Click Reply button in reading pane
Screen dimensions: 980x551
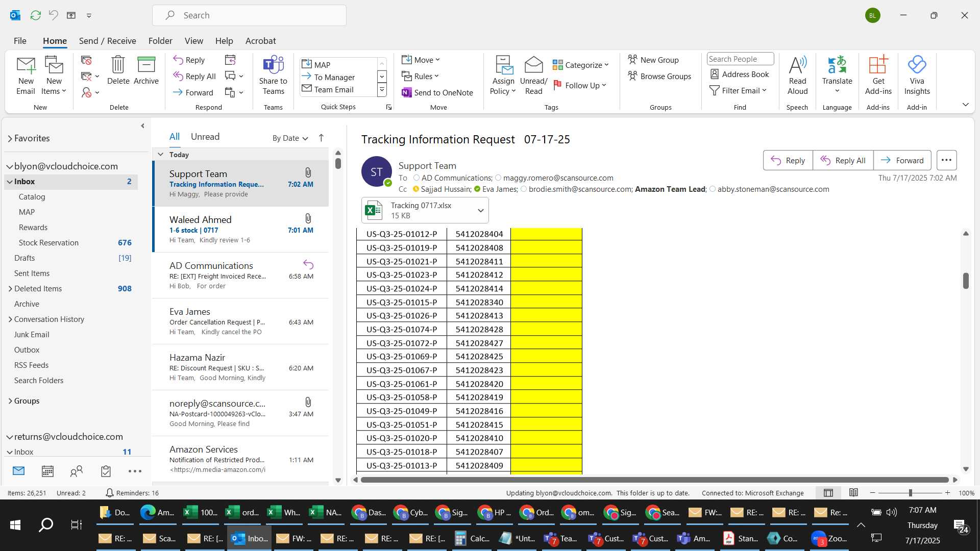tap(788, 160)
